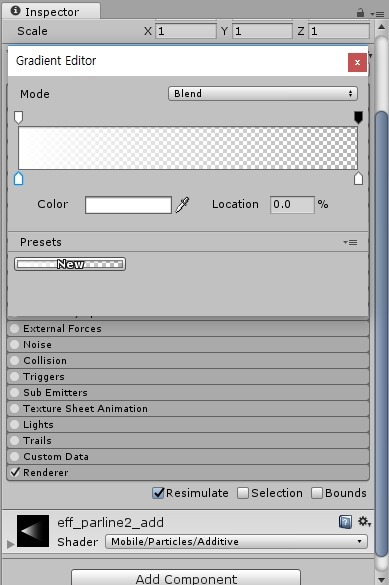
Task: Uncheck the Resimulate checkbox
Action: pos(159,493)
